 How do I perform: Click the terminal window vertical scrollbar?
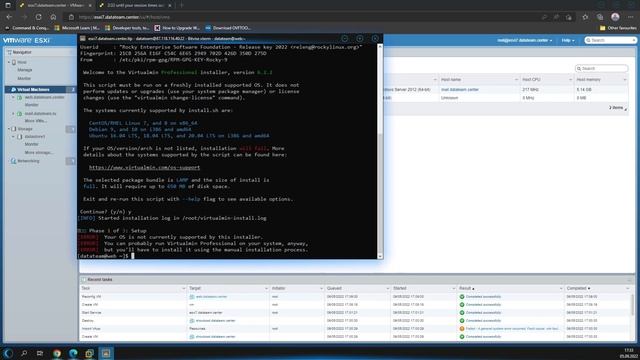pos(380,151)
